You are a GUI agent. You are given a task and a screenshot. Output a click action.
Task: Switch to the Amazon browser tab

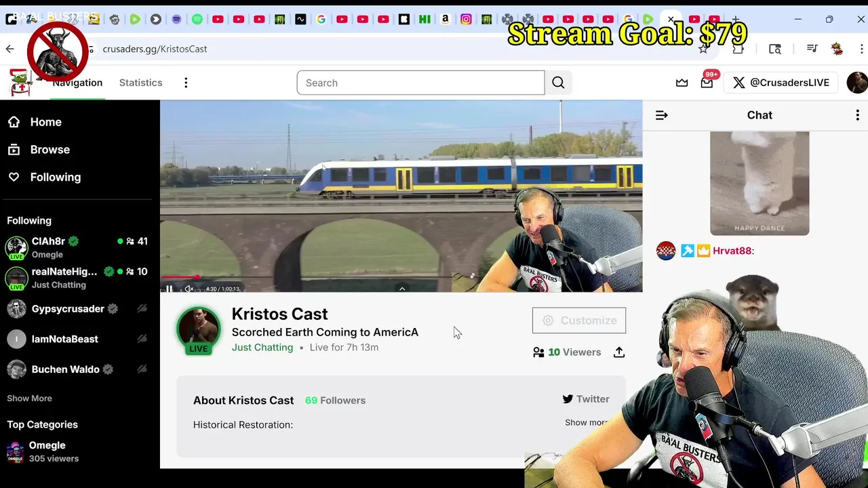coord(445,20)
